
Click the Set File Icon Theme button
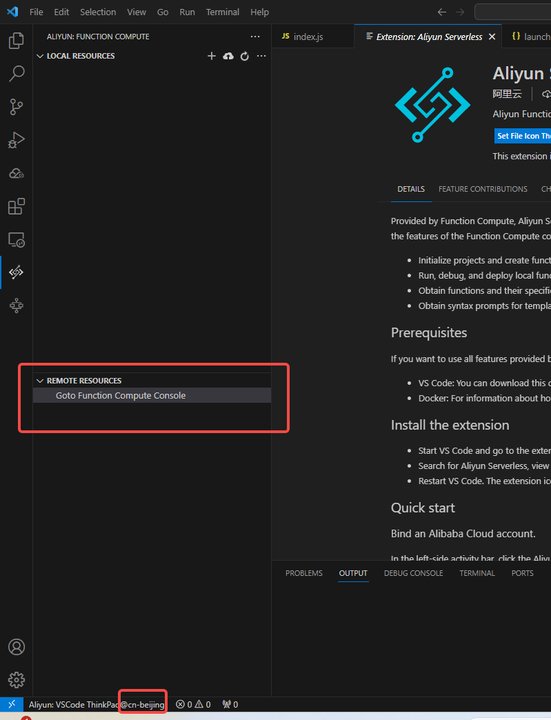click(x=523, y=136)
